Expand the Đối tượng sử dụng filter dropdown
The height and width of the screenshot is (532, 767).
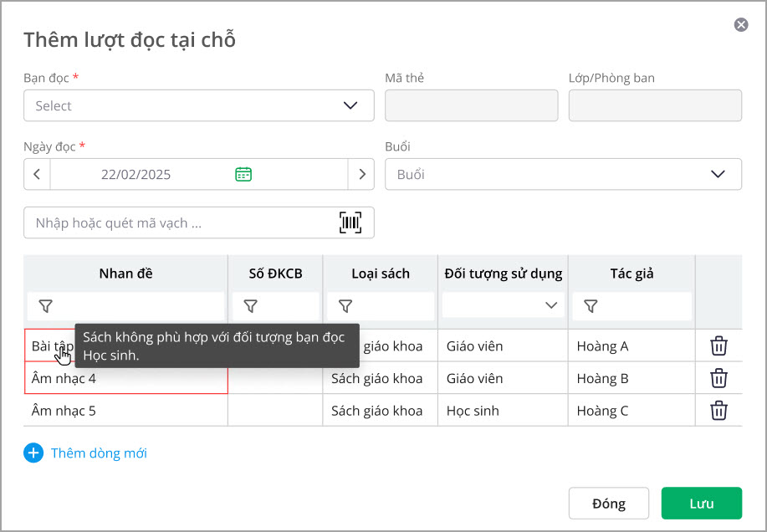coord(551,306)
